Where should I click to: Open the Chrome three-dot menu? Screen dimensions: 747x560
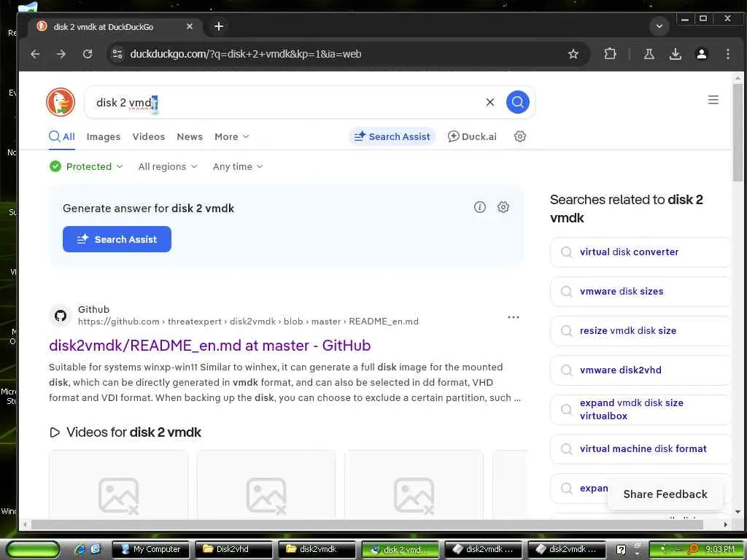[727, 54]
